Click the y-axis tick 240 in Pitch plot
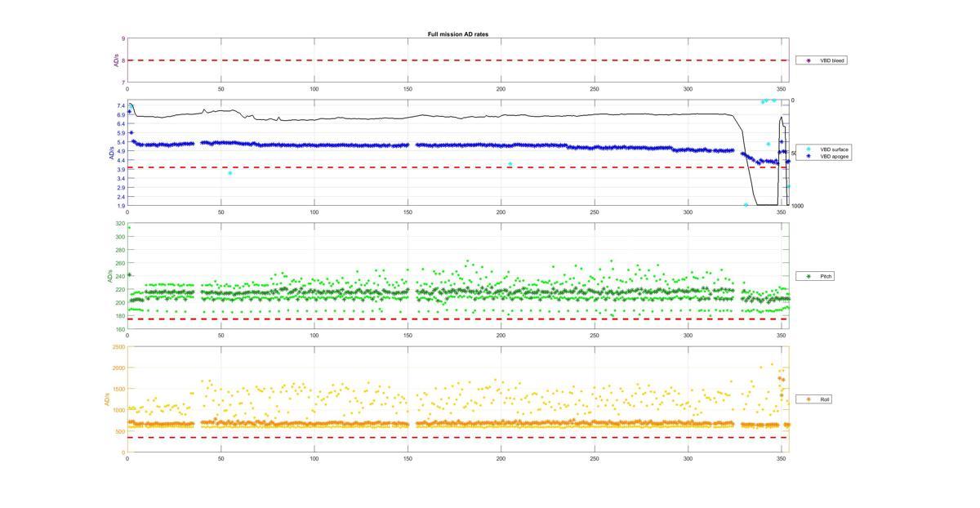 (x=120, y=276)
